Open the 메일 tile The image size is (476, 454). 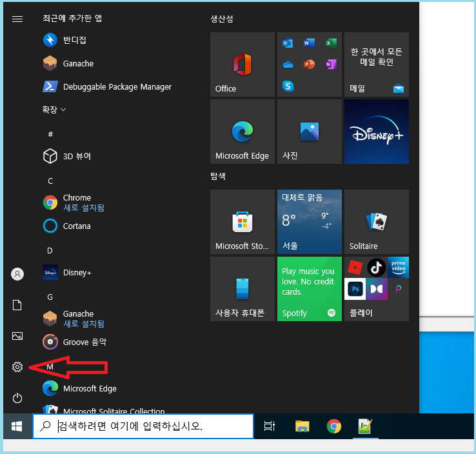click(x=377, y=64)
